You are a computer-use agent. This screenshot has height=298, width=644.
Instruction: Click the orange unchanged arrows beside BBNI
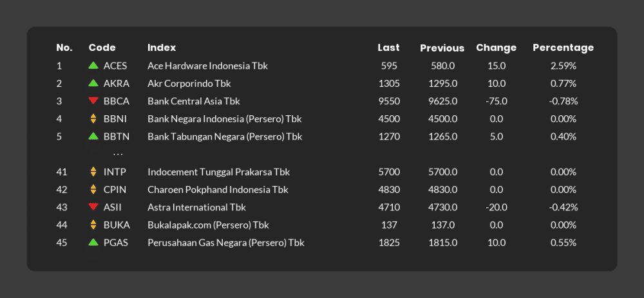(x=93, y=118)
